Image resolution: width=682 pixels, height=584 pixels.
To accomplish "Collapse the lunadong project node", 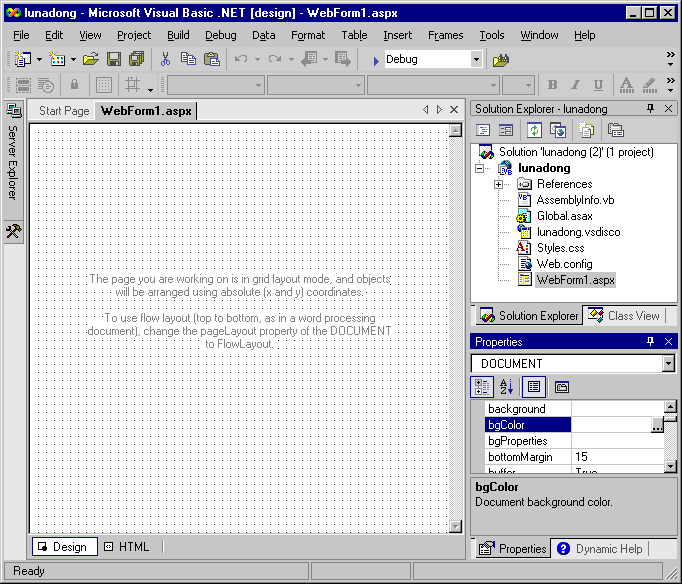I will (x=479, y=168).
